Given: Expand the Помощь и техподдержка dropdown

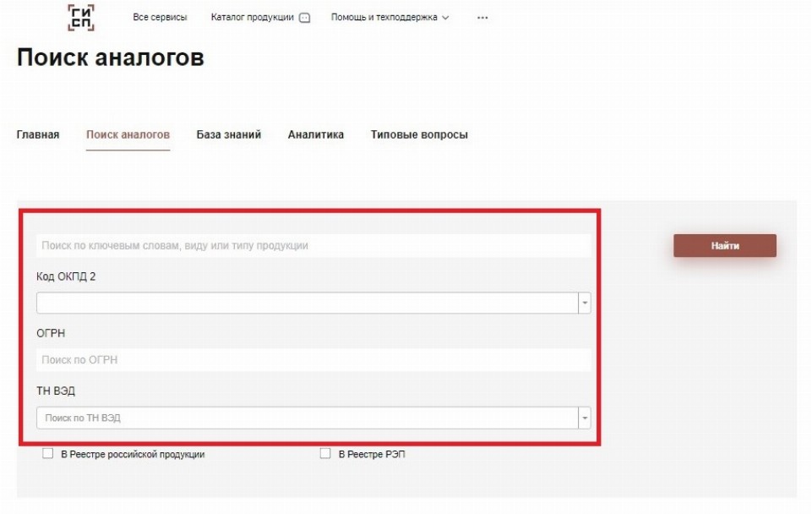Looking at the screenshot, I should (x=390, y=18).
